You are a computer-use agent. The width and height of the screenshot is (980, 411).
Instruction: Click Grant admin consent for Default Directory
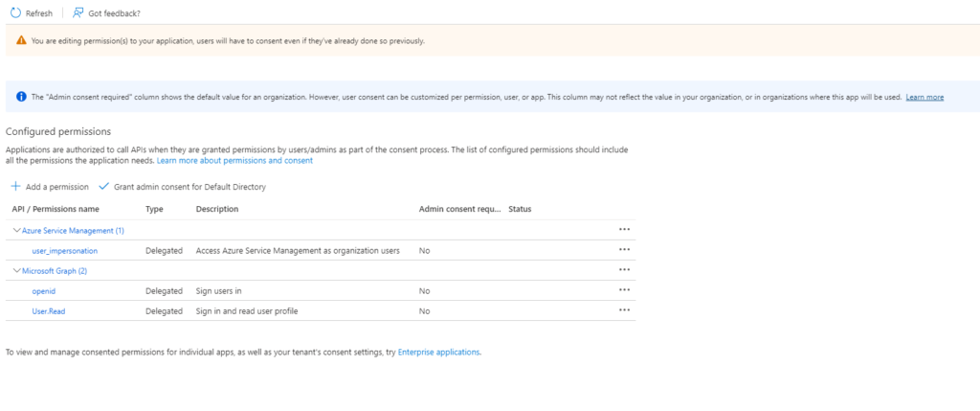tap(190, 187)
